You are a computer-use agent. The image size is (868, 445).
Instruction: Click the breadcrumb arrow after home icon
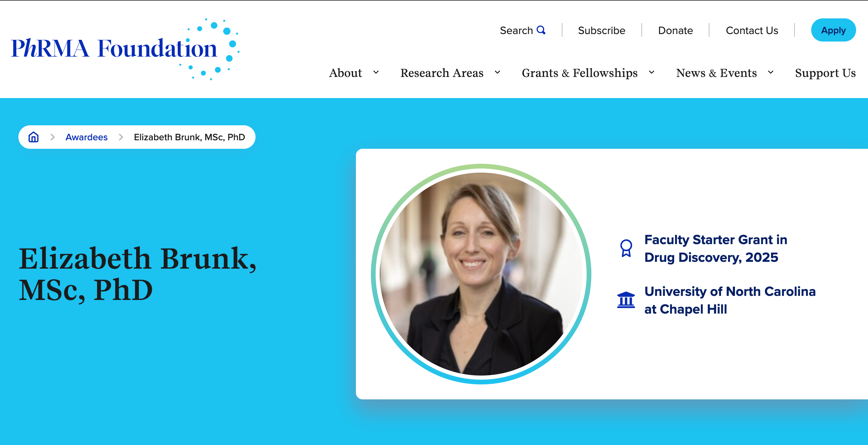point(52,137)
